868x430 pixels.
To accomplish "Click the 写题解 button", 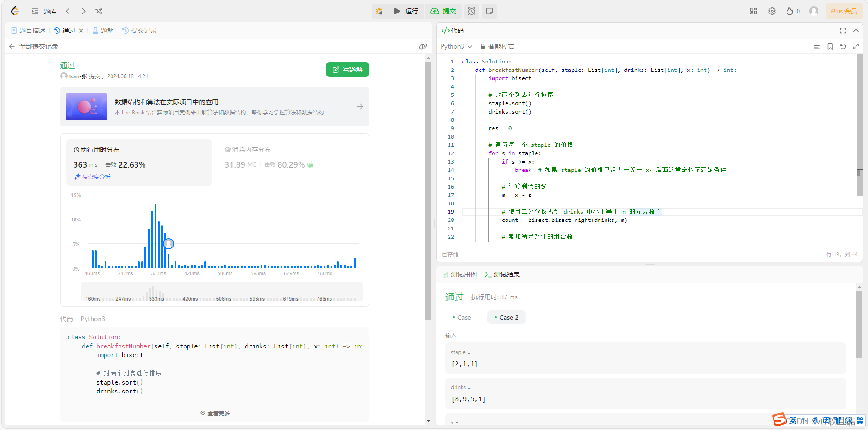I will pyautogui.click(x=347, y=70).
